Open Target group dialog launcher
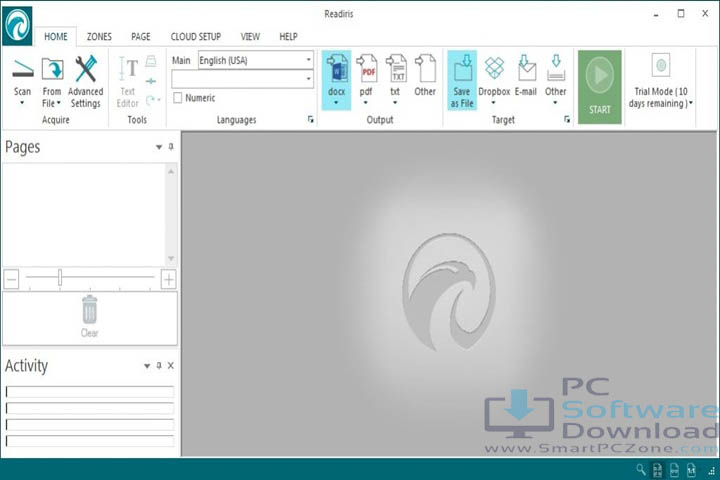This screenshot has width=720, height=480. click(x=567, y=119)
